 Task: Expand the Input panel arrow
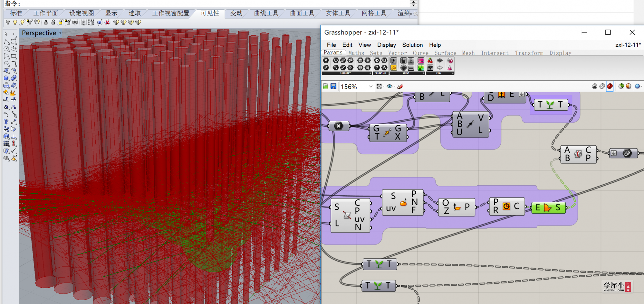(423, 73)
